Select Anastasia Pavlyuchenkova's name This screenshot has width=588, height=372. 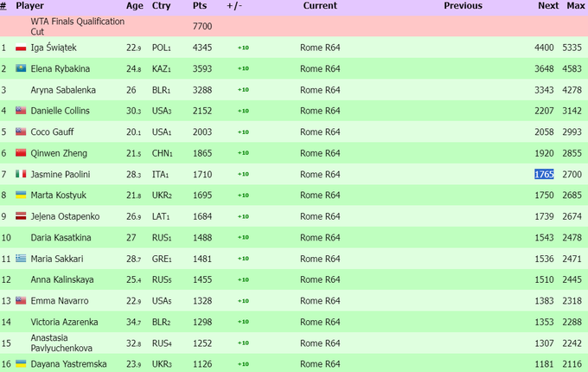[59, 343]
